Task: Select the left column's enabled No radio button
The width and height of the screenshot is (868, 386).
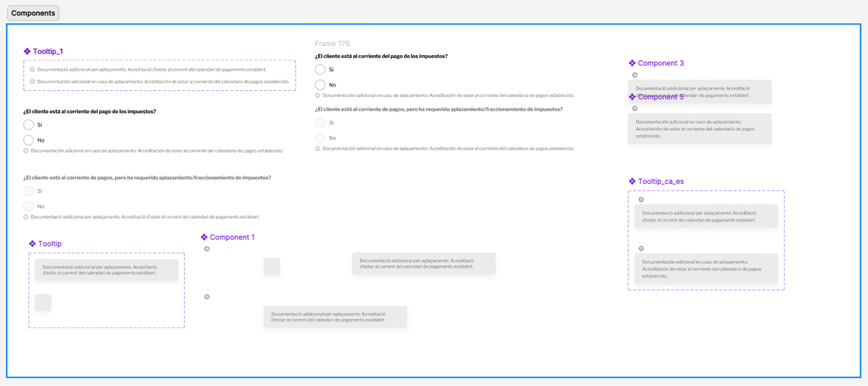Action: pos(29,140)
